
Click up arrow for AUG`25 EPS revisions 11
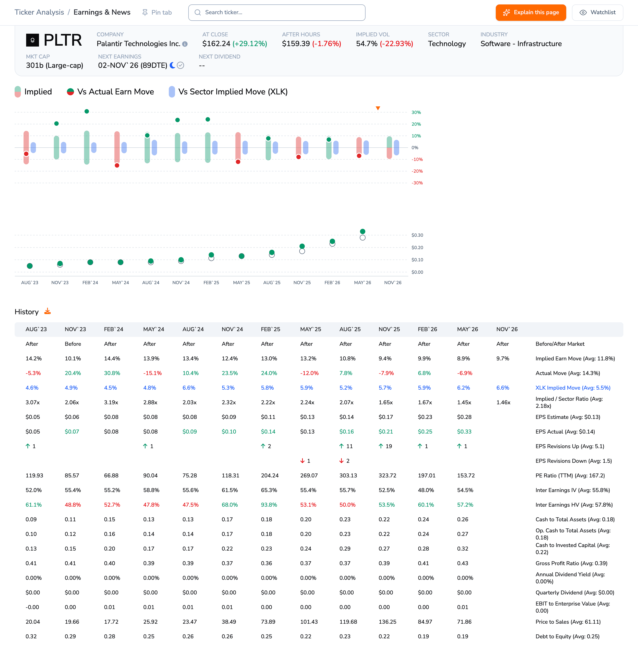click(341, 446)
